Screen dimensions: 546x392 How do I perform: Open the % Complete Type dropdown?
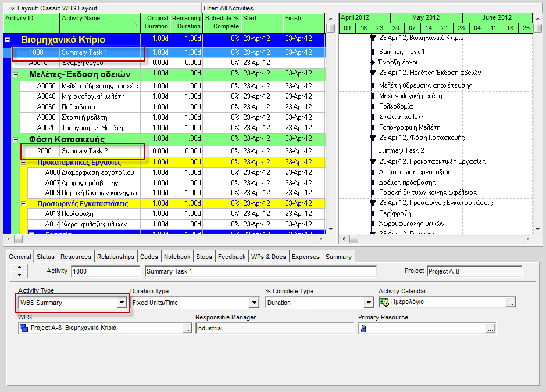[369, 303]
